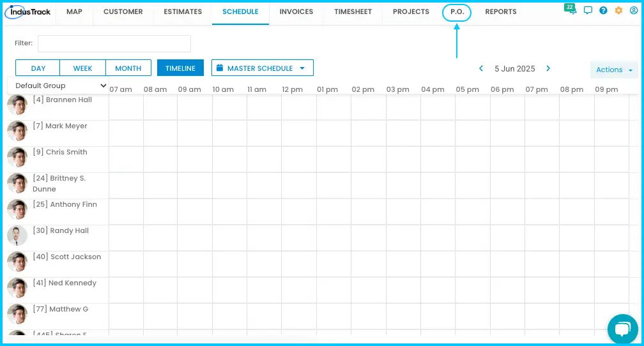The height and width of the screenshot is (346, 644).
Task: Open the user profile icon
Action: [x=634, y=11]
